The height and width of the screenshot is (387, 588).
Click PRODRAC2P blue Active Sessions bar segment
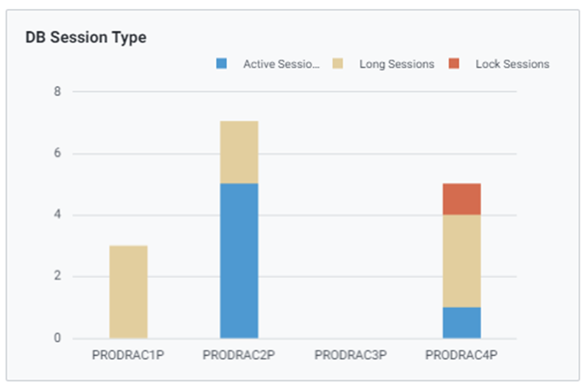point(239,261)
